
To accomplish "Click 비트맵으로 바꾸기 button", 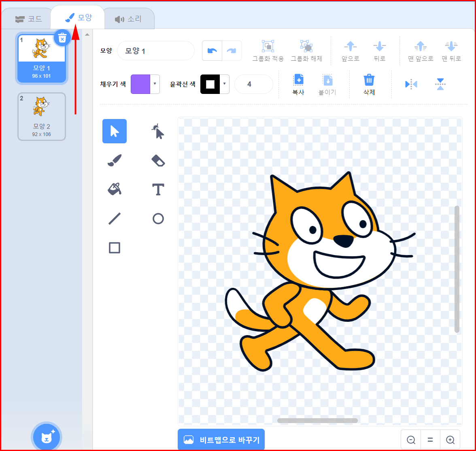I will [221, 439].
